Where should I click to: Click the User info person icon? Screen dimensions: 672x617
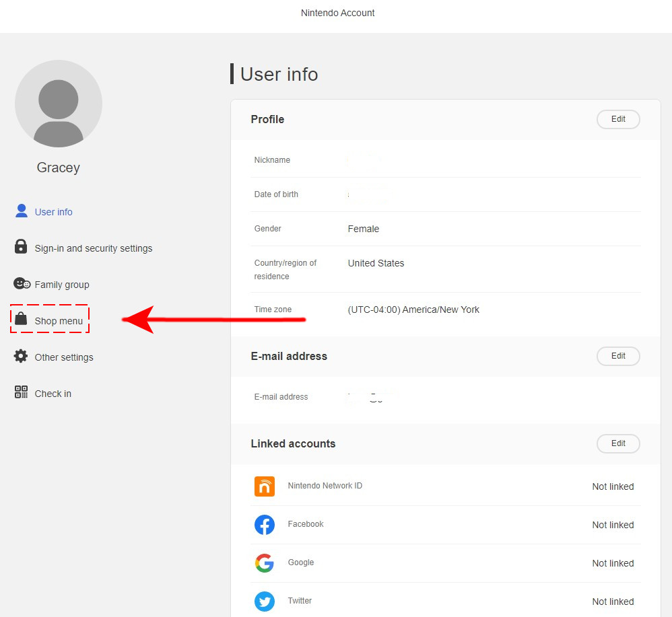tap(21, 211)
